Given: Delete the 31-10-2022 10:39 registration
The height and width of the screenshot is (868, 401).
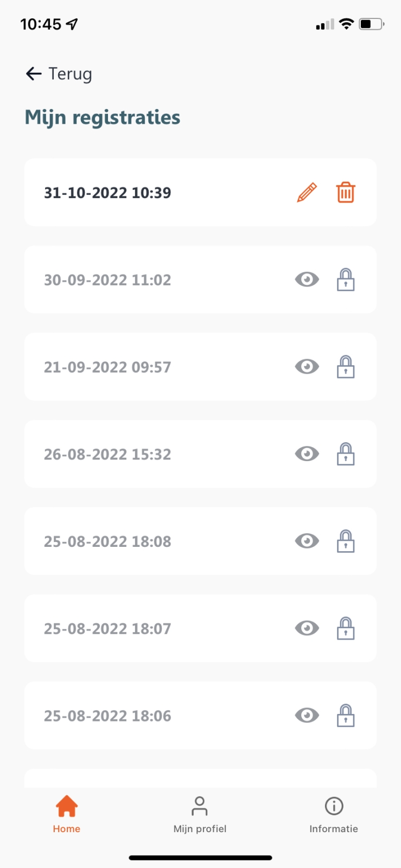Looking at the screenshot, I should (x=346, y=193).
